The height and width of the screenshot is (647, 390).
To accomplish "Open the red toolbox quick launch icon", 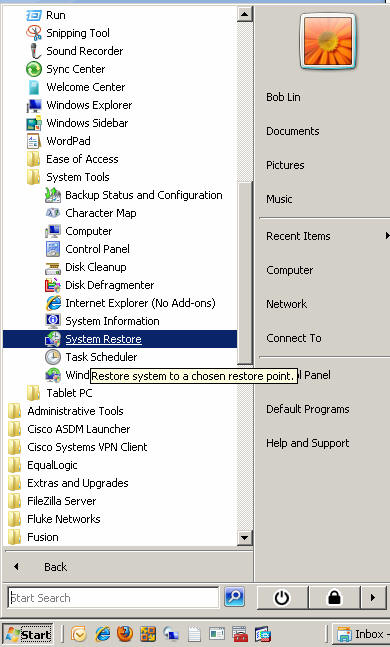I will click(240, 633).
